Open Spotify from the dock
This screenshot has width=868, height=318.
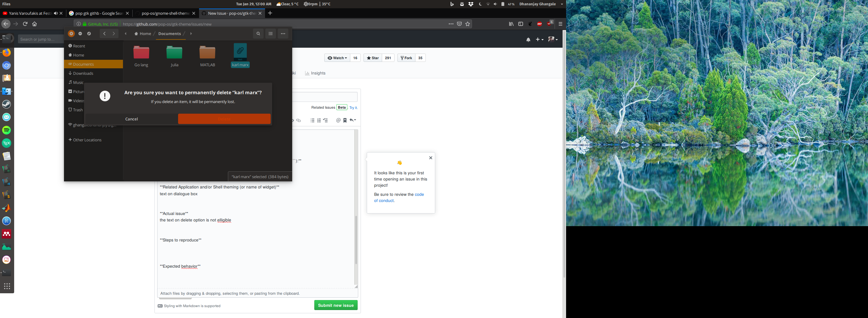pyautogui.click(x=6, y=130)
